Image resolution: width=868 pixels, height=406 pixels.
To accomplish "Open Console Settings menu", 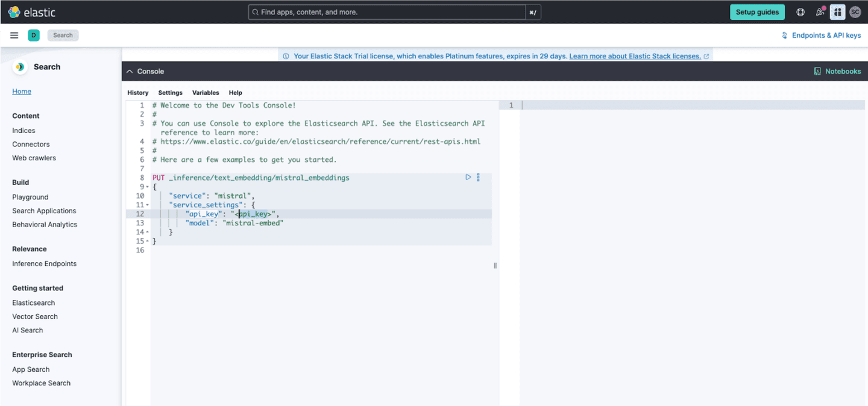I will 170,93.
